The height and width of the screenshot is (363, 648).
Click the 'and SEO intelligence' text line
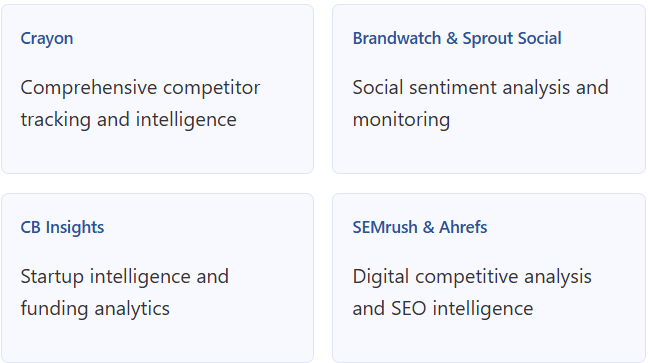pos(443,309)
